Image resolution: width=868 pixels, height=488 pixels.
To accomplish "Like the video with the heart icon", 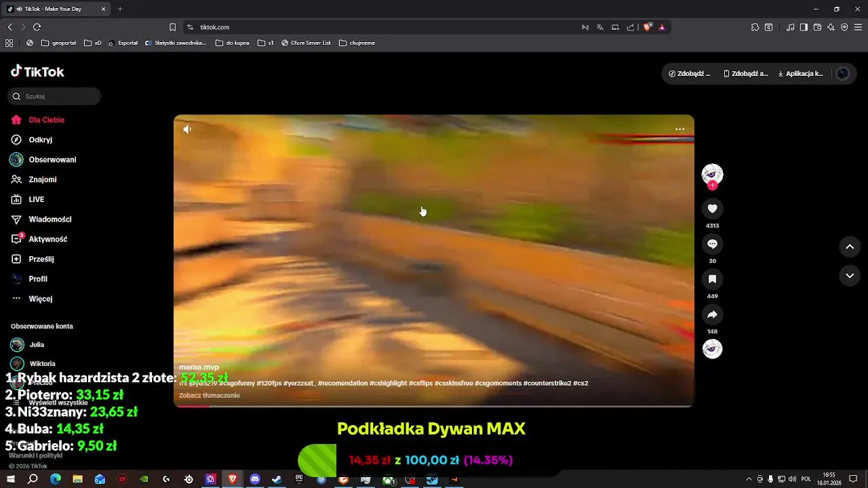I will point(712,209).
